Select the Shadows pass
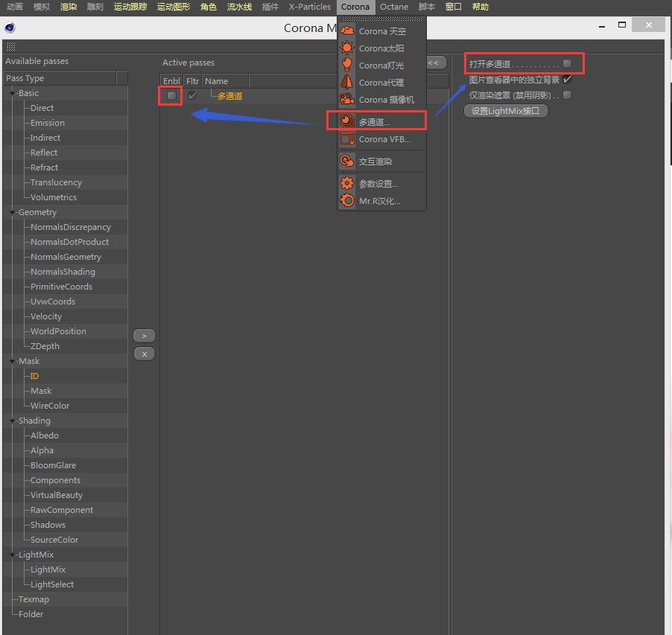Viewport: 672px width, 635px height. (x=48, y=525)
